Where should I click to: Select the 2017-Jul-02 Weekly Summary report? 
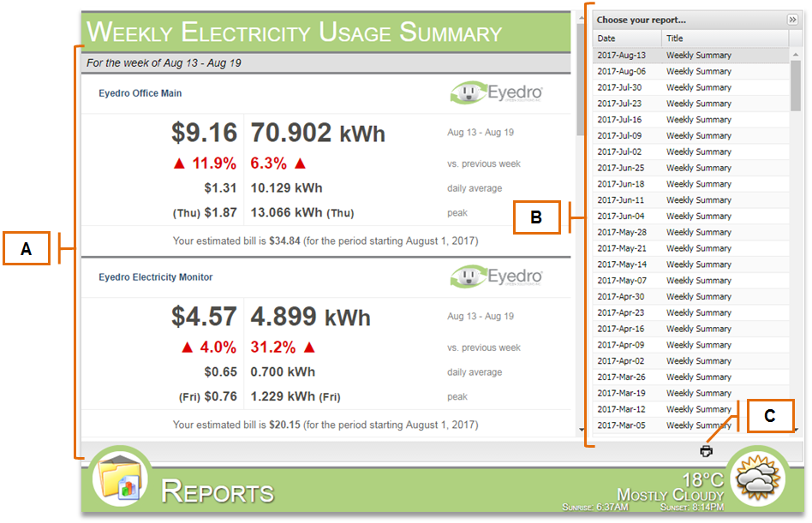coord(691,151)
